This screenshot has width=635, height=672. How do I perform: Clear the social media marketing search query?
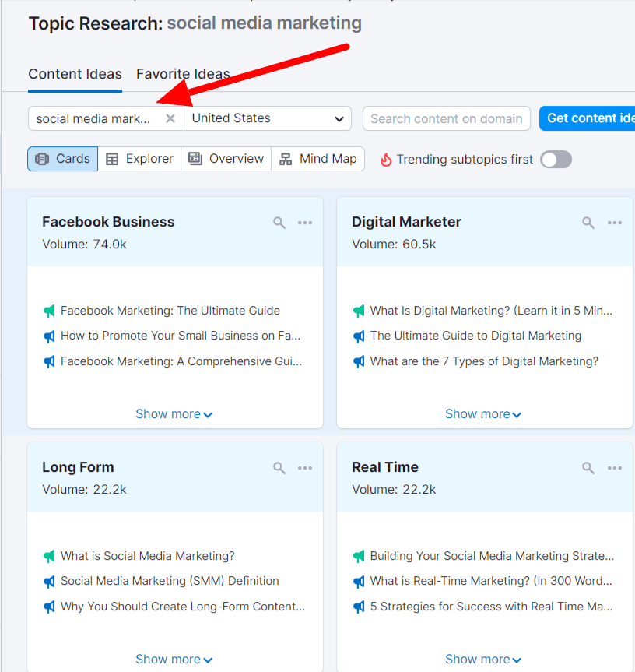coord(170,118)
